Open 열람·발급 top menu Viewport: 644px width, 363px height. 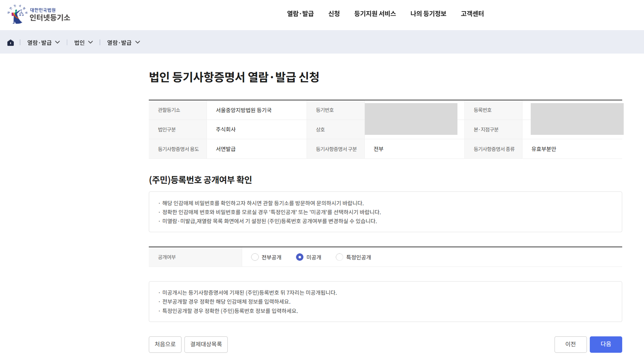tap(300, 14)
